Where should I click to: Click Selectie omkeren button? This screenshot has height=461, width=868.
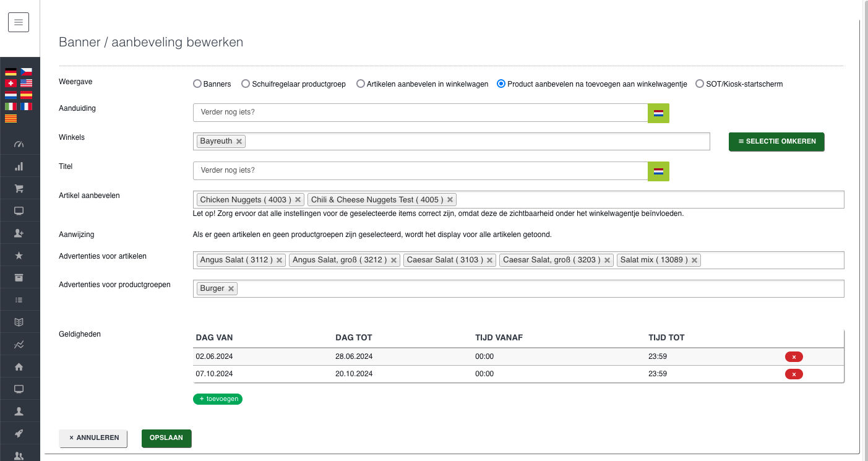tap(776, 141)
